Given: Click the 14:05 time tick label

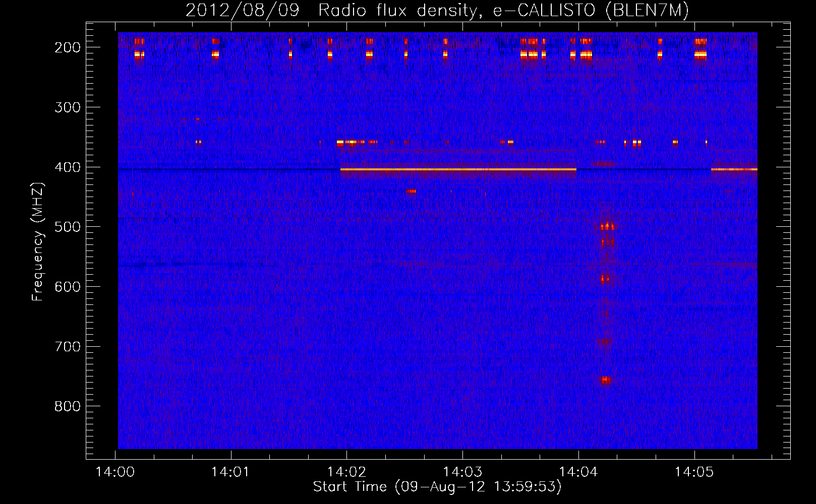Looking at the screenshot, I should pos(694,472).
